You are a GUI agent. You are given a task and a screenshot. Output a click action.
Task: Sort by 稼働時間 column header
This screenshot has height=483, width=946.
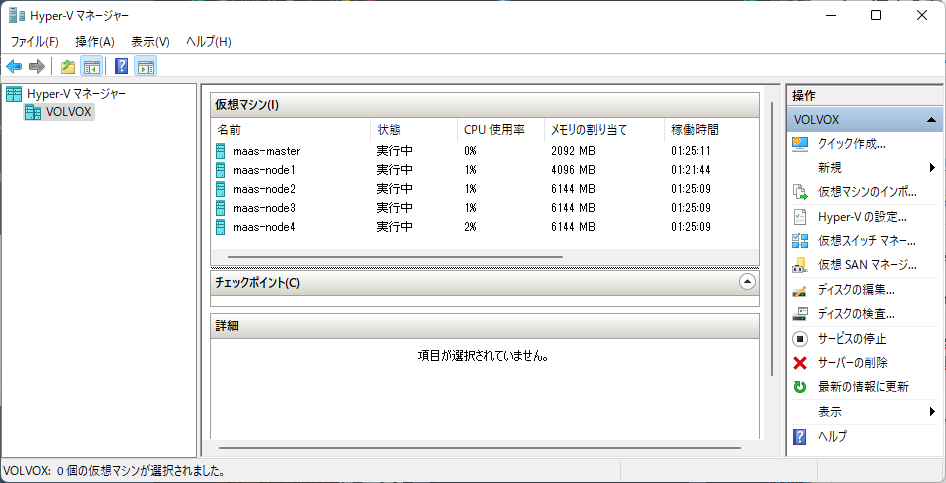tap(711, 130)
